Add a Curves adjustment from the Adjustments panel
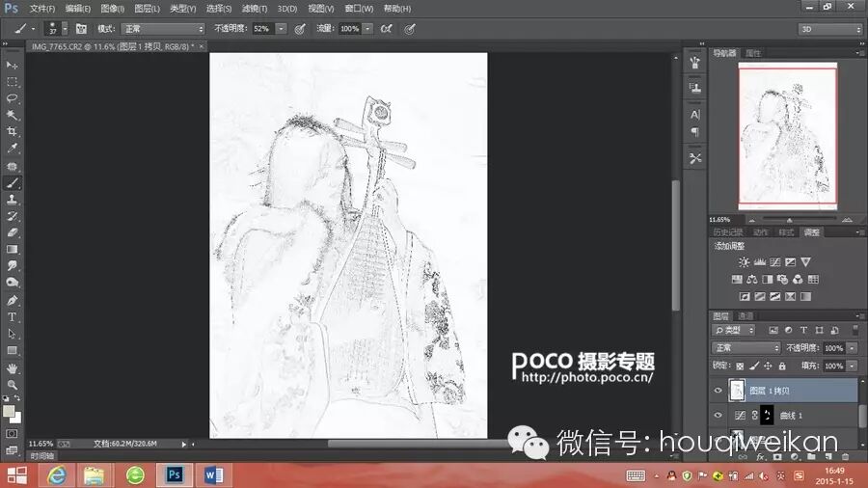 [775, 262]
